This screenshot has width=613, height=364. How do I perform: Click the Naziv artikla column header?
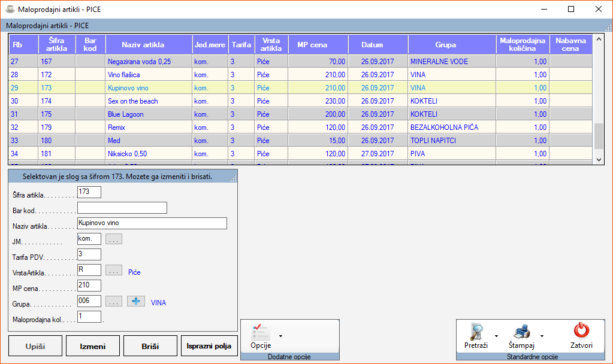143,45
